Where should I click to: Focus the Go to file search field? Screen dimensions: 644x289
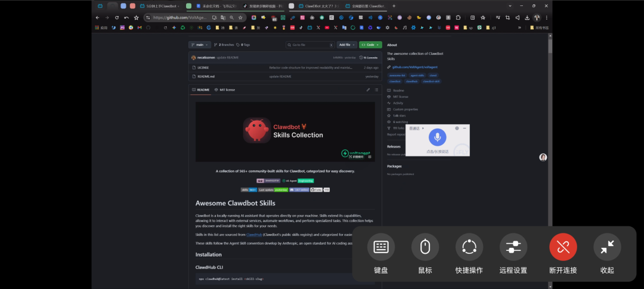pos(310,45)
